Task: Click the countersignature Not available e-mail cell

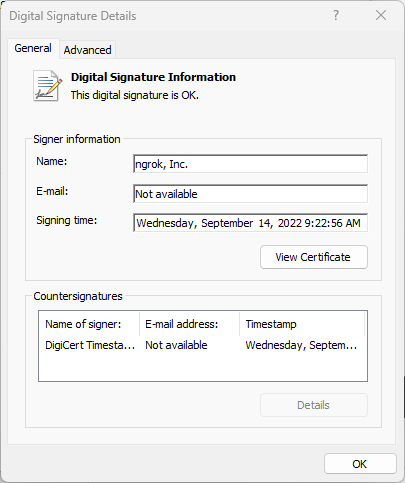Action: (x=176, y=345)
